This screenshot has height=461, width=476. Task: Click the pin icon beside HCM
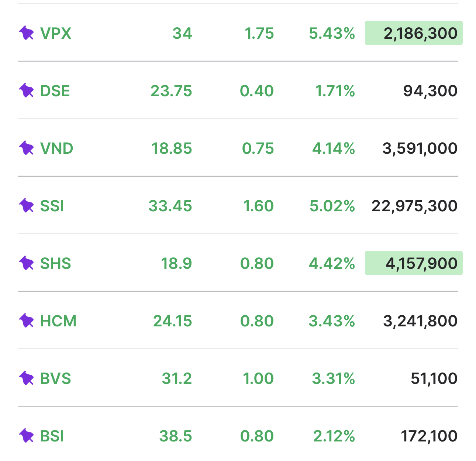27,321
